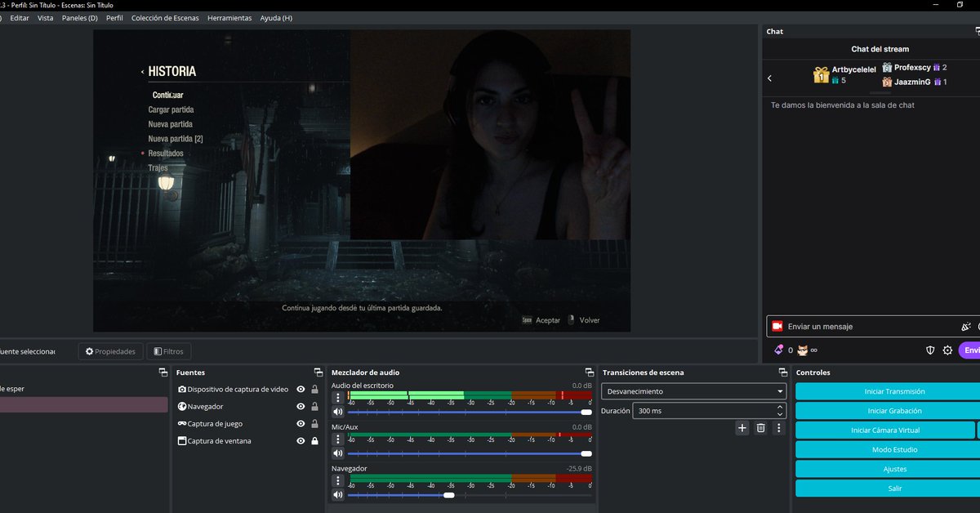This screenshot has width=980, height=513.
Task: Click the Artbycelelel gift leaderboard entry
Action: pyautogui.click(x=844, y=75)
